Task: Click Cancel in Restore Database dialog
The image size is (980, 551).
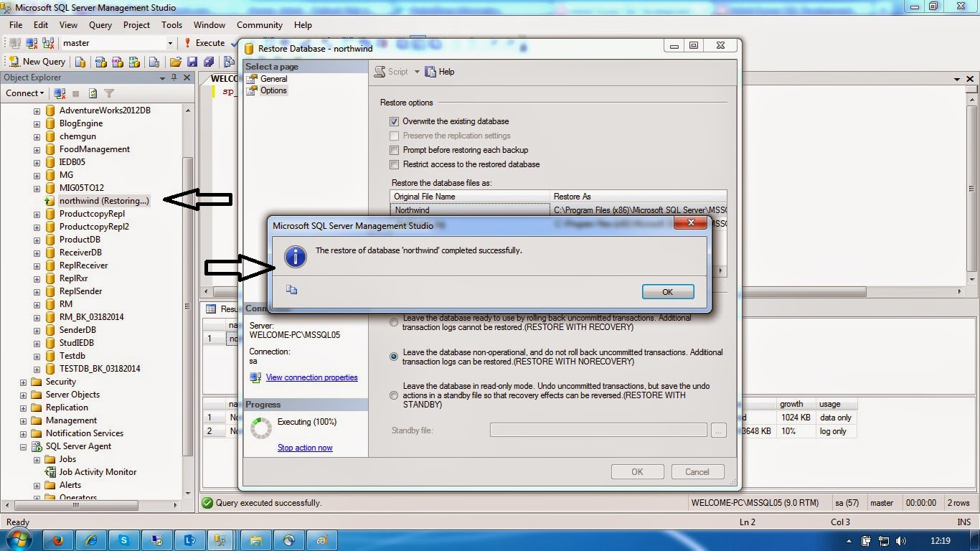Action: 697,472
